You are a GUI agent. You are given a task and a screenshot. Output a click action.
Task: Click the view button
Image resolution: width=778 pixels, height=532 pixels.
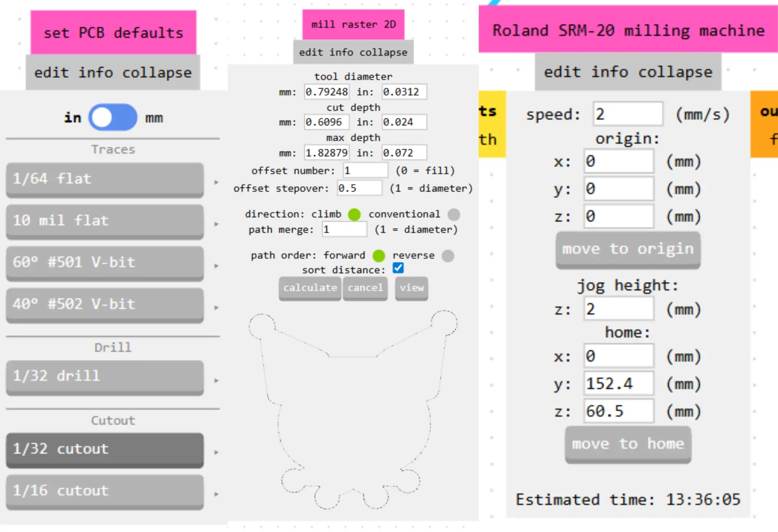411,288
